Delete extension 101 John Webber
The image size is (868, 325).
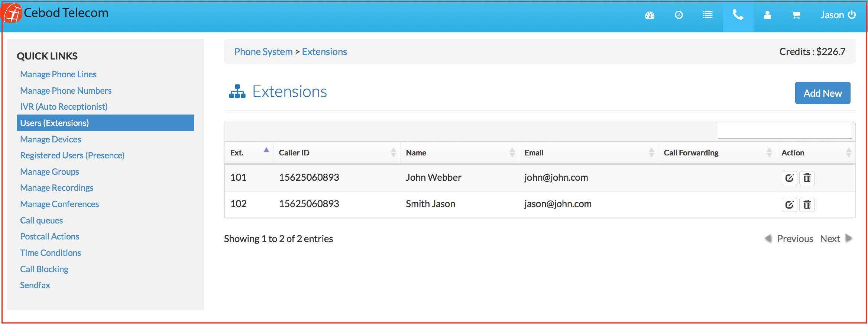pyautogui.click(x=807, y=178)
